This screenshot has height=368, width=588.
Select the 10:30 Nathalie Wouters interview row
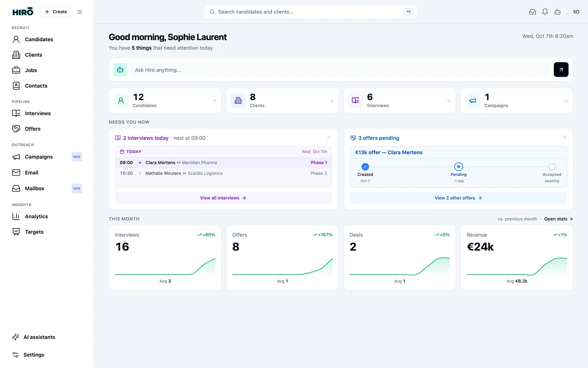coord(223,173)
